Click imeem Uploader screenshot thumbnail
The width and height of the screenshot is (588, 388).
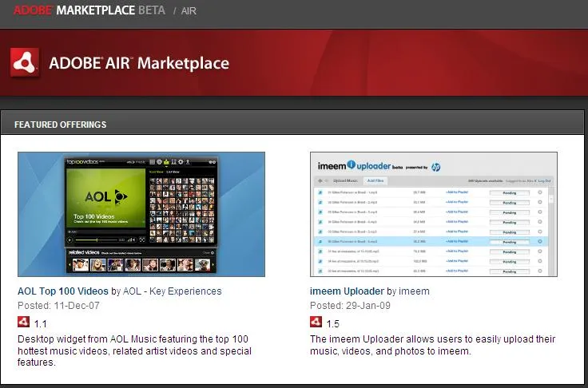click(x=434, y=214)
